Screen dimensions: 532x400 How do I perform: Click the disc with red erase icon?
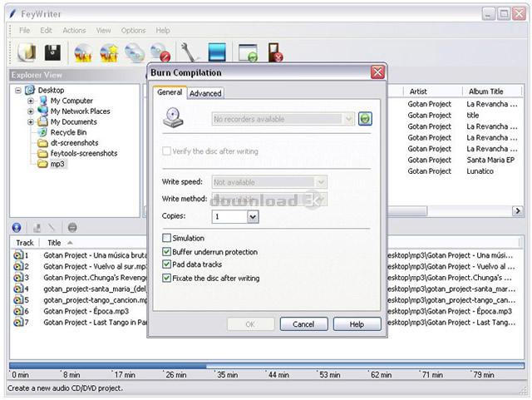pos(160,52)
